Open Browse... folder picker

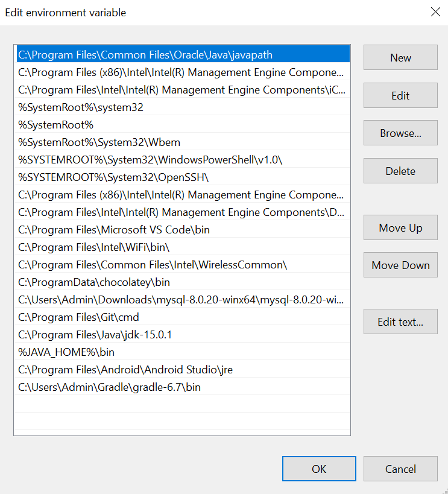(x=400, y=133)
